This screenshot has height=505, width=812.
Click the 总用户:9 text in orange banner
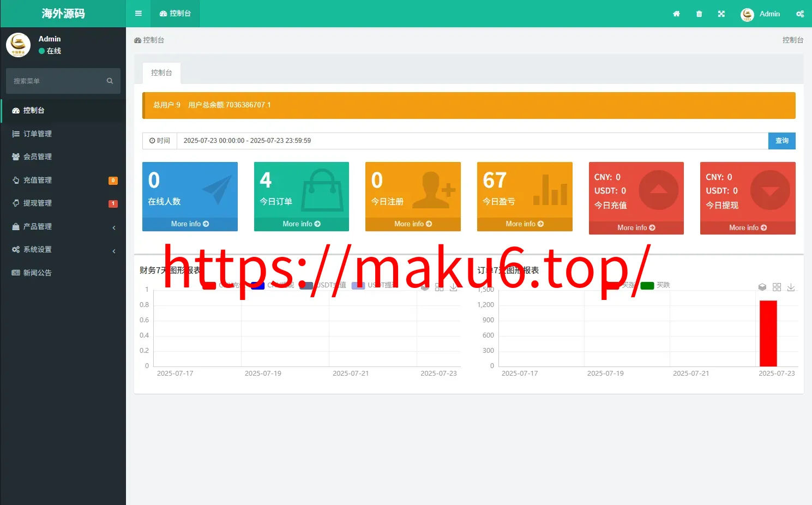(x=166, y=105)
